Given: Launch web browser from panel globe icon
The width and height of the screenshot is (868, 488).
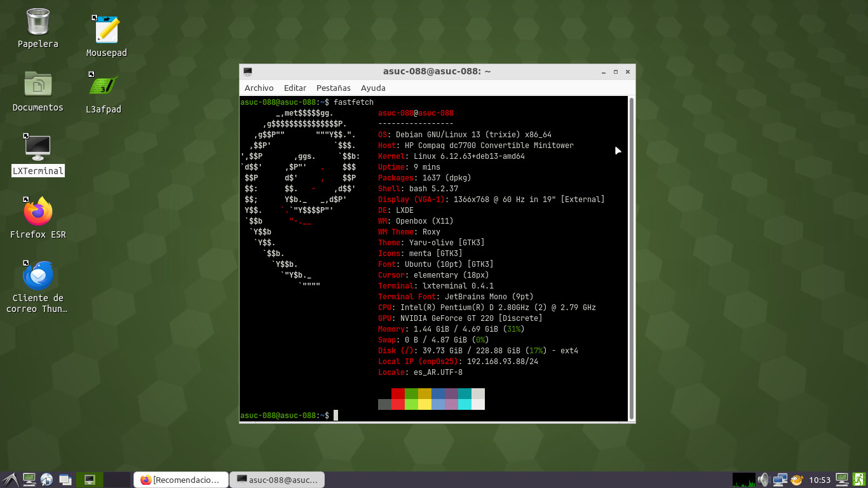Looking at the screenshot, I should click(46, 480).
